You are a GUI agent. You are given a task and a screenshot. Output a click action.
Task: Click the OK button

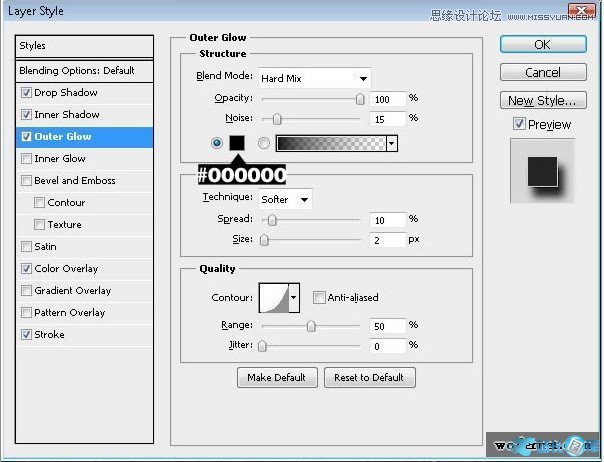(542, 44)
